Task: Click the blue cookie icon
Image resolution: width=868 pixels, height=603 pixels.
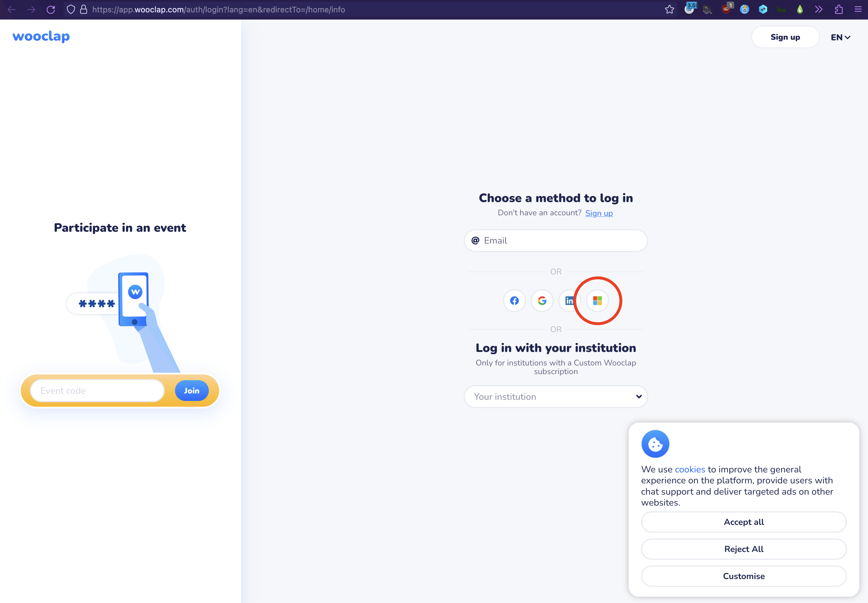Action: click(x=655, y=444)
